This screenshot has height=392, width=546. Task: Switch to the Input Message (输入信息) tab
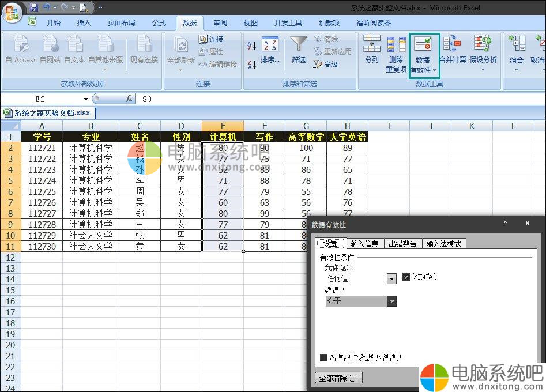click(x=364, y=244)
